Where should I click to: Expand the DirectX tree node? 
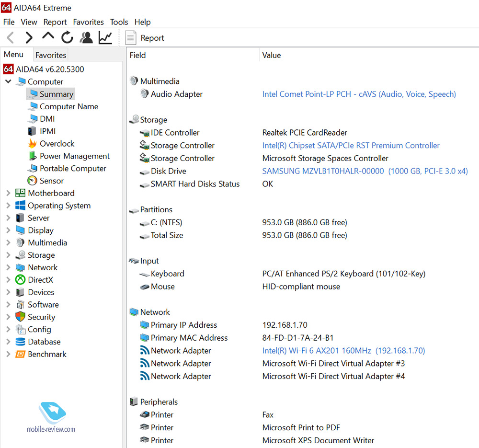(8, 280)
